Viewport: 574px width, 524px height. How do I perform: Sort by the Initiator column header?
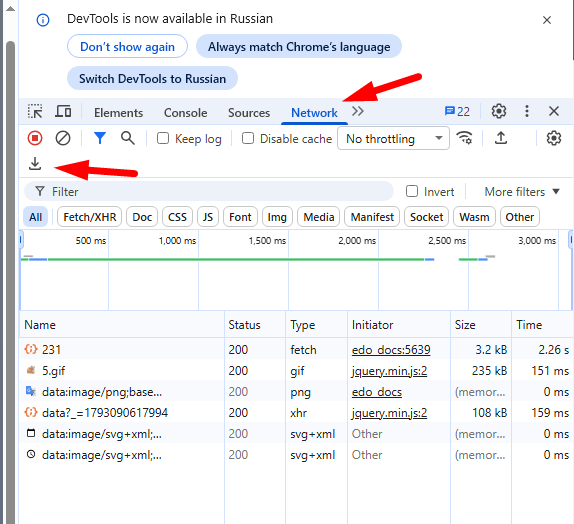[399, 324]
